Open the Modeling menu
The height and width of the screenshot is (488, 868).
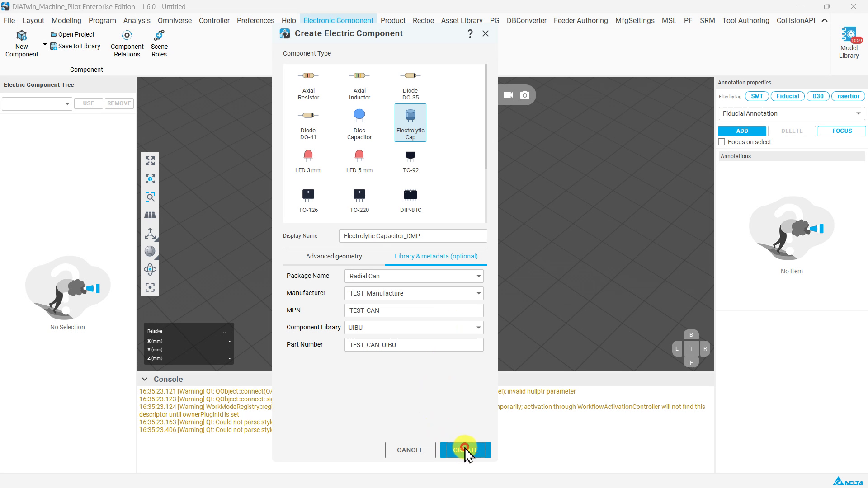[x=66, y=21]
